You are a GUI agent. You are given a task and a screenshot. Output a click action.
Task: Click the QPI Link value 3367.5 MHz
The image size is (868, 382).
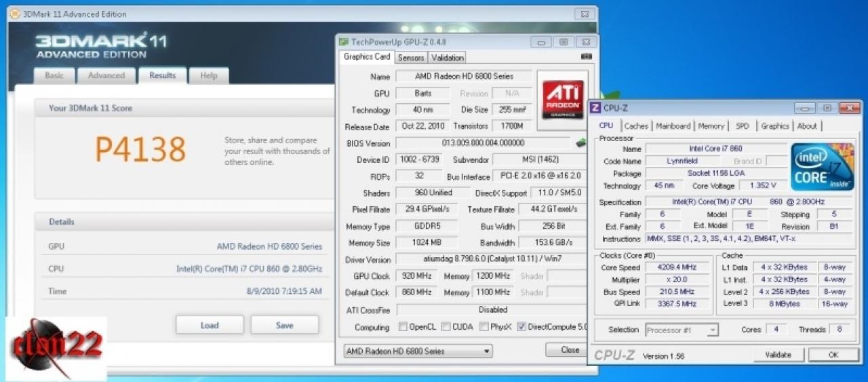click(x=678, y=303)
